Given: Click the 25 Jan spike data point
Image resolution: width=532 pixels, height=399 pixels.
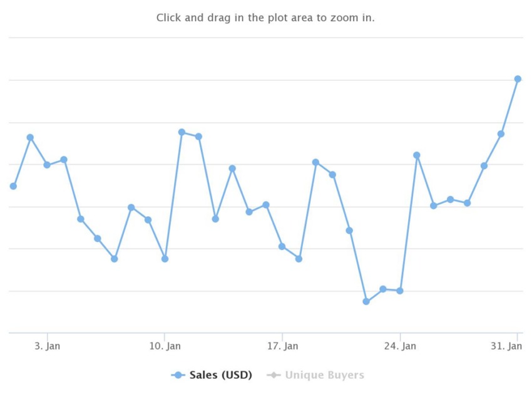Looking at the screenshot, I should pyautogui.click(x=417, y=155).
